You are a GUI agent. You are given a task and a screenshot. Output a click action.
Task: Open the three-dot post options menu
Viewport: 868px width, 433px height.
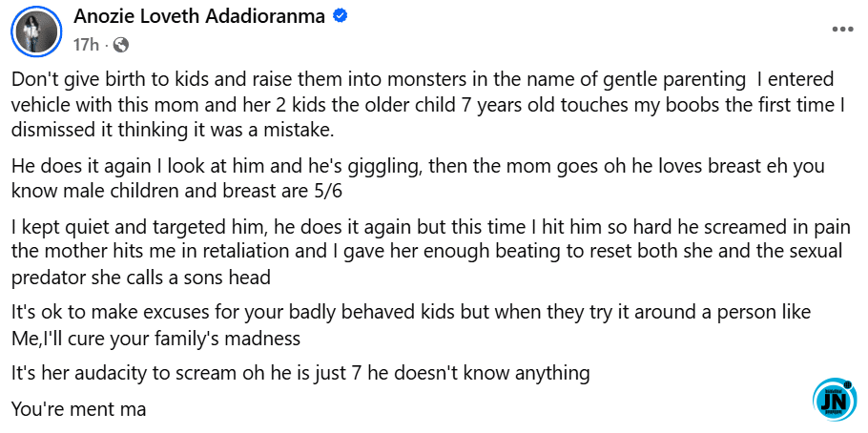(842, 30)
